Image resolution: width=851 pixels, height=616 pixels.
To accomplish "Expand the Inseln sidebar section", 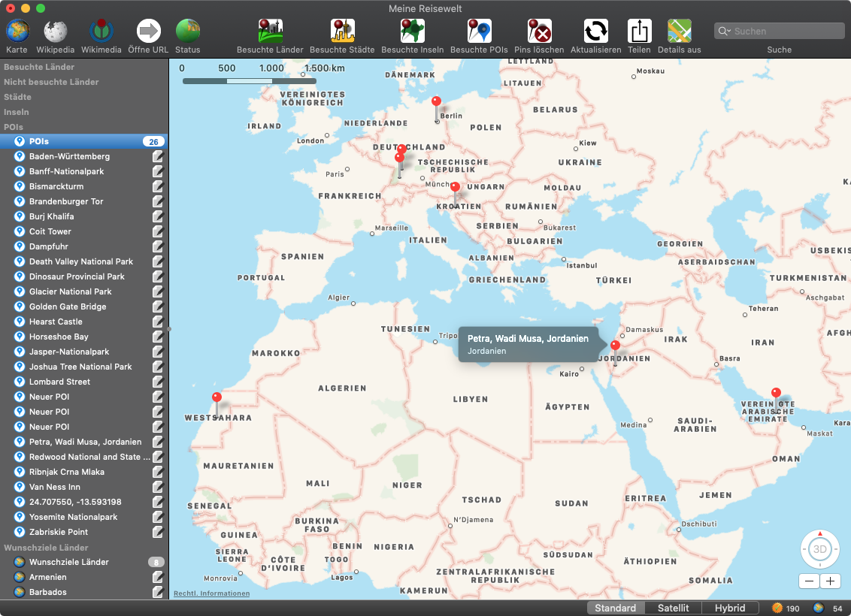I will coord(17,112).
